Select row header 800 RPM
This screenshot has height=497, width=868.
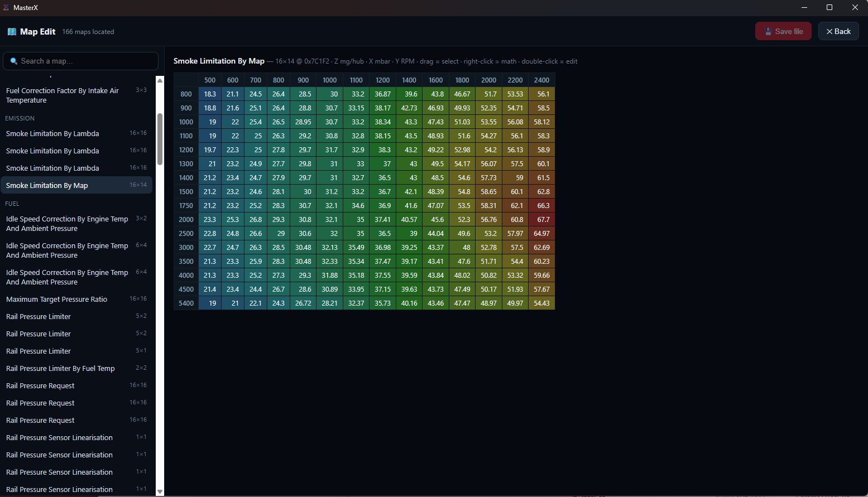pyautogui.click(x=186, y=94)
